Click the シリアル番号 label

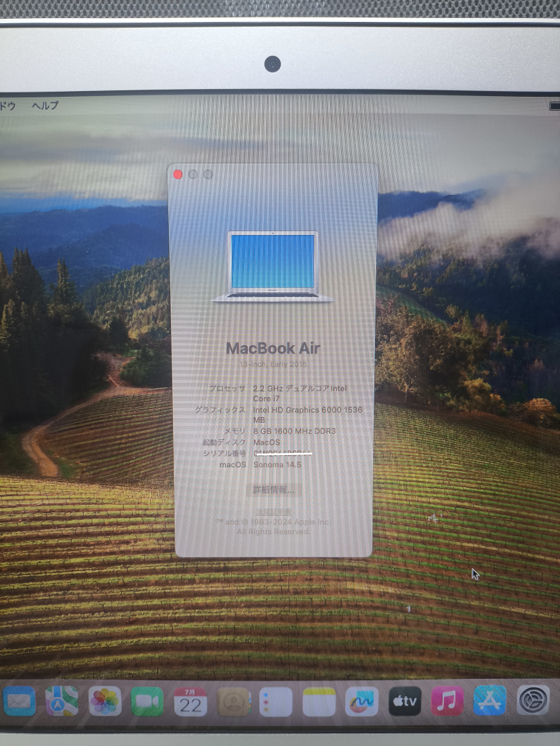(225, 454)
